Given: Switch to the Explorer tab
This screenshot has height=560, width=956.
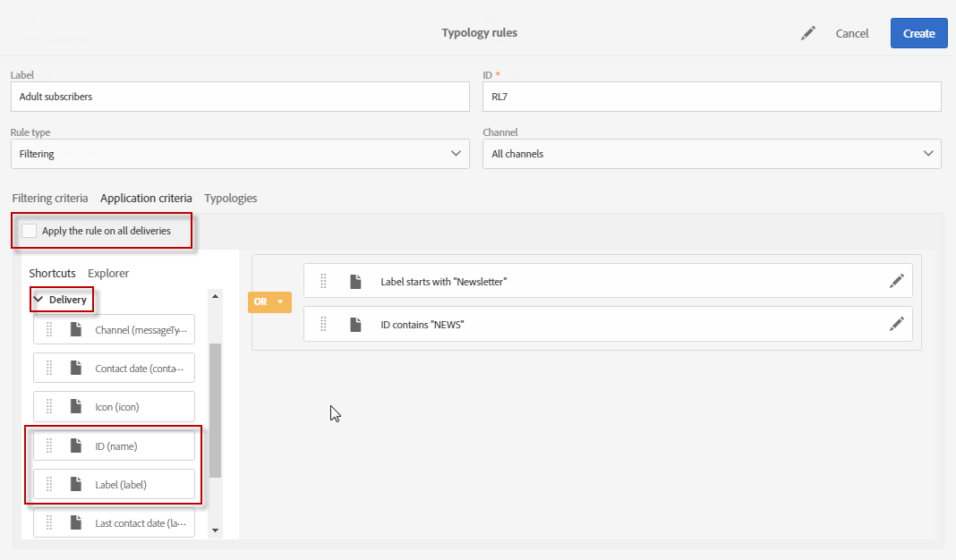Looking at the screenshot, I should click(x=108, y=273).
